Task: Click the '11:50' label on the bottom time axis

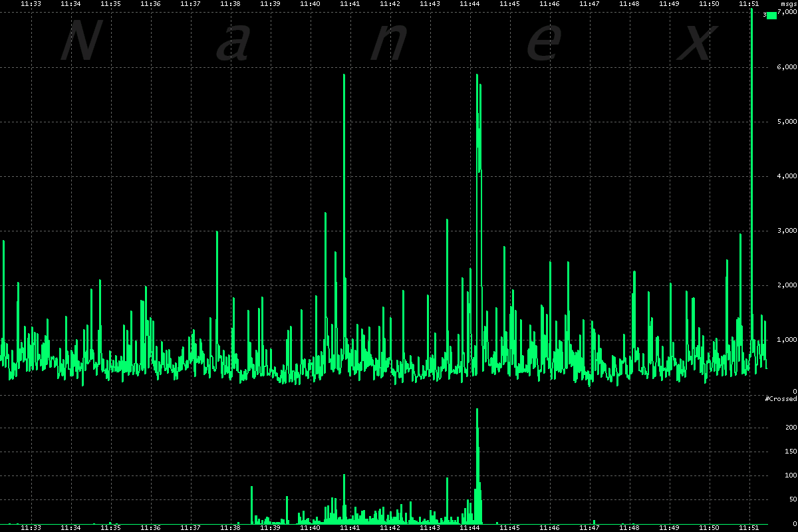Action: pyautogui.click(x=709, y=528)
